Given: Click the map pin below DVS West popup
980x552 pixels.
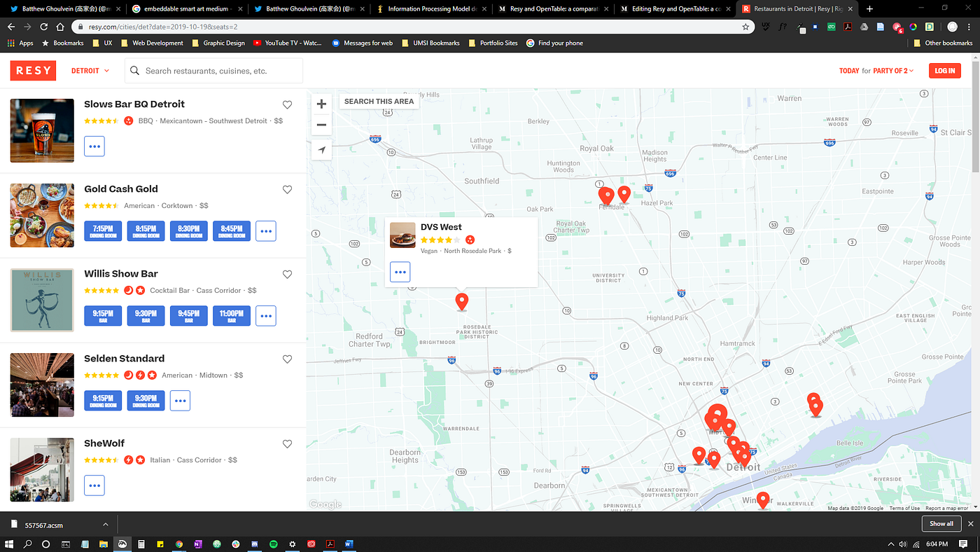Looking at the screenshot, I should pos(461,302).
